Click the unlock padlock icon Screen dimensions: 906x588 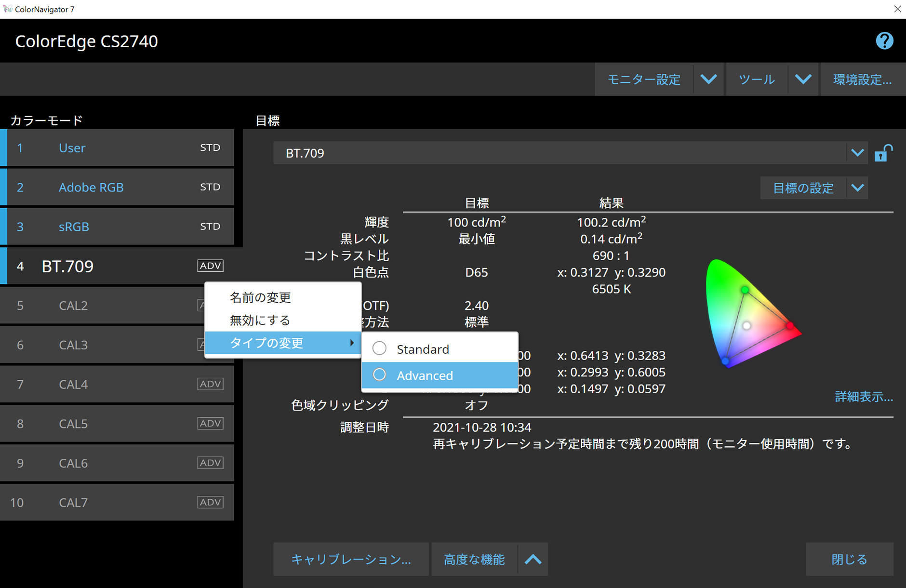pyautogui.click(x=883, y=153)
